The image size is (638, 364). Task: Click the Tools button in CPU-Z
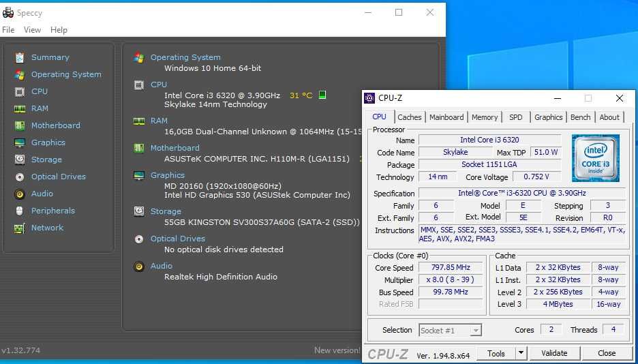(x=496, y=353)
